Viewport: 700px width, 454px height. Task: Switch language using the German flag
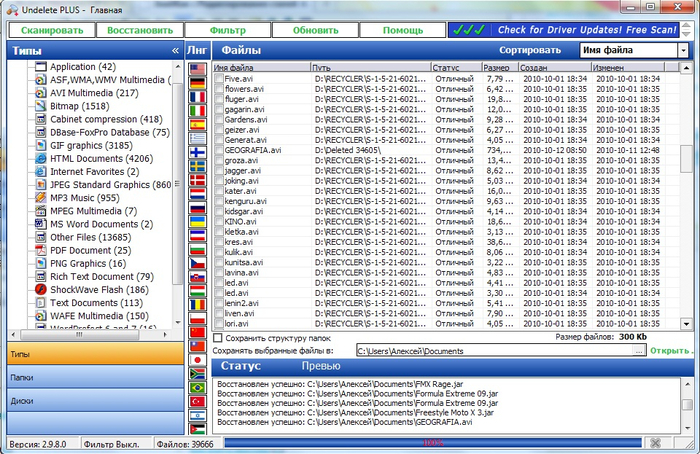click(197, 83)
